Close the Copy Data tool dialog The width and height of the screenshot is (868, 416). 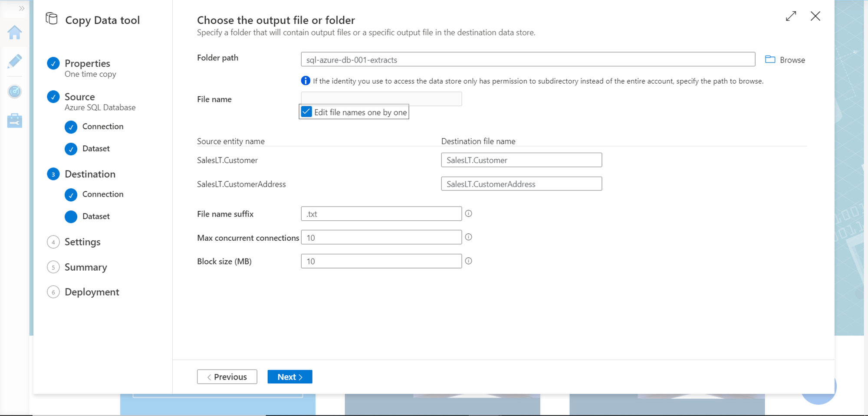pos(815,16)
